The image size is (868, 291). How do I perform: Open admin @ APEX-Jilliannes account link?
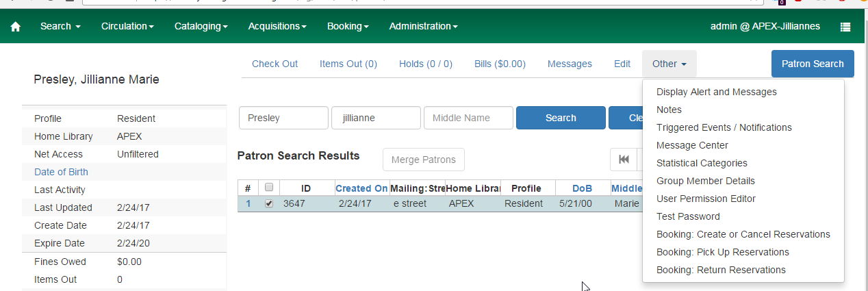click(x=765, y=26)
